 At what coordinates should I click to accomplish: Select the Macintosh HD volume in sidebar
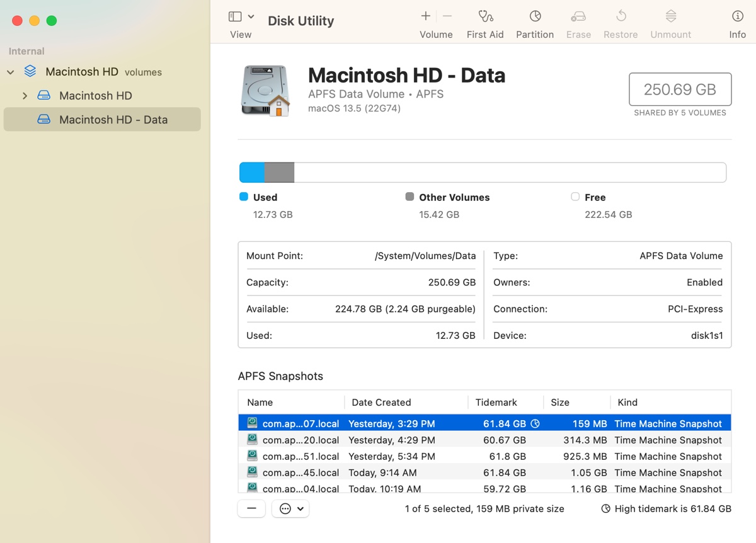[x=94, y=95]
